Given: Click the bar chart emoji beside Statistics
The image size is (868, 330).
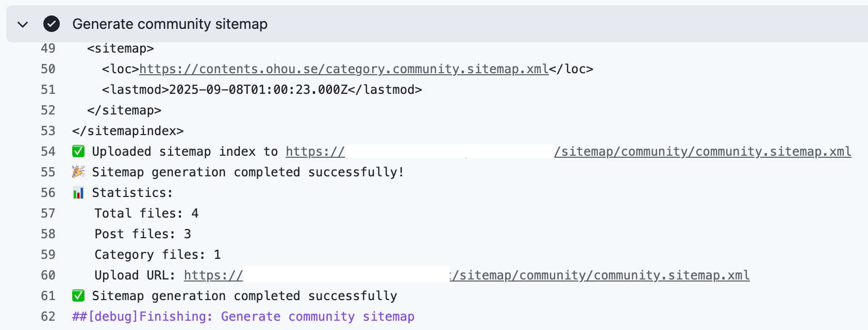Looking at the screenshot, I should click(x=78, y=193).
